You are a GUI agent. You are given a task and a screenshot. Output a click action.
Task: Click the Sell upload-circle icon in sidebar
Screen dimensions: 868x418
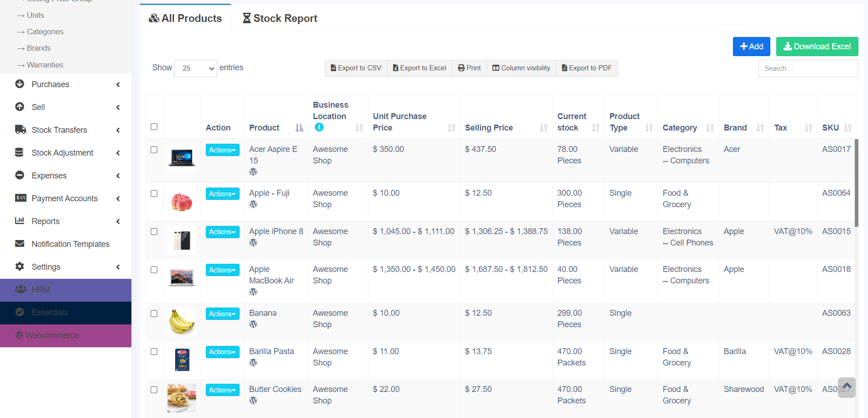coord(20,107)
